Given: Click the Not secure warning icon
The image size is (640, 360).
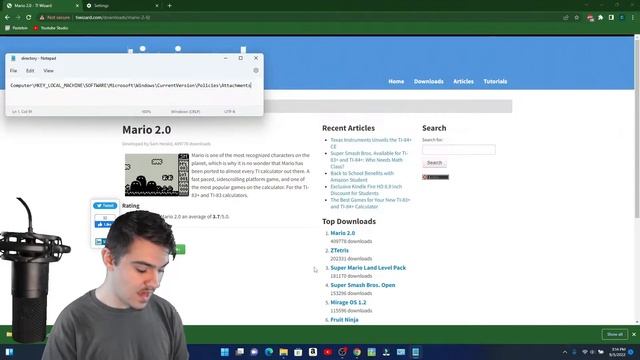Looking at the screenshot, I should (42, 18).
